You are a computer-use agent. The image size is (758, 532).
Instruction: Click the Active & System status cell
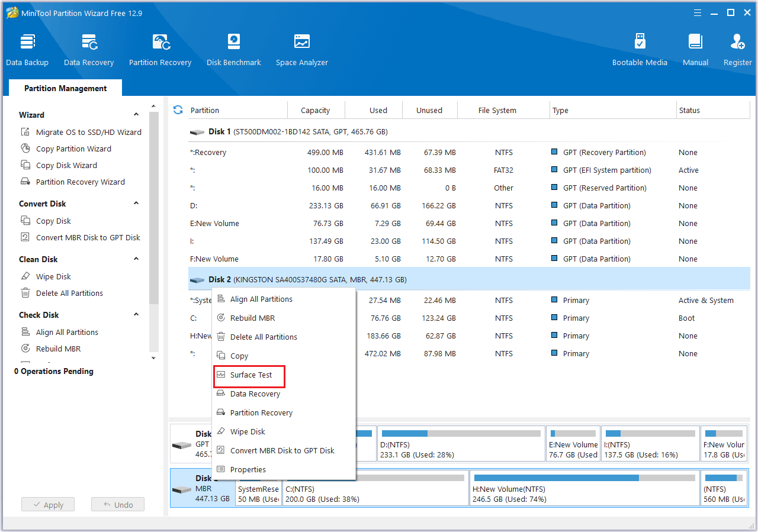tap(706, 301)
